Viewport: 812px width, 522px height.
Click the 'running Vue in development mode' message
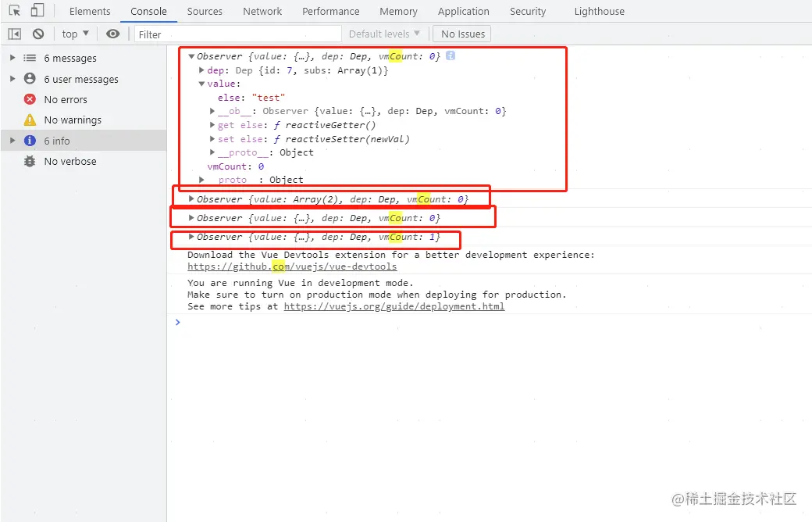[301, 283]
